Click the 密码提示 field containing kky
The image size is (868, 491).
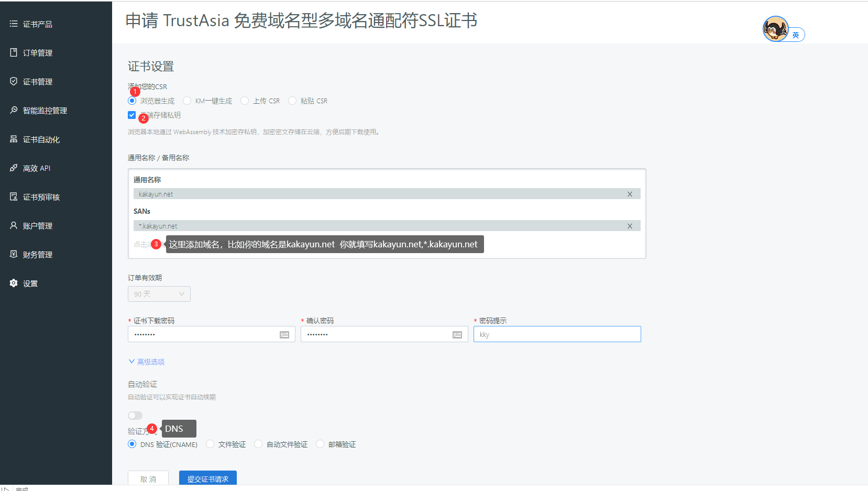click(557, 334)
